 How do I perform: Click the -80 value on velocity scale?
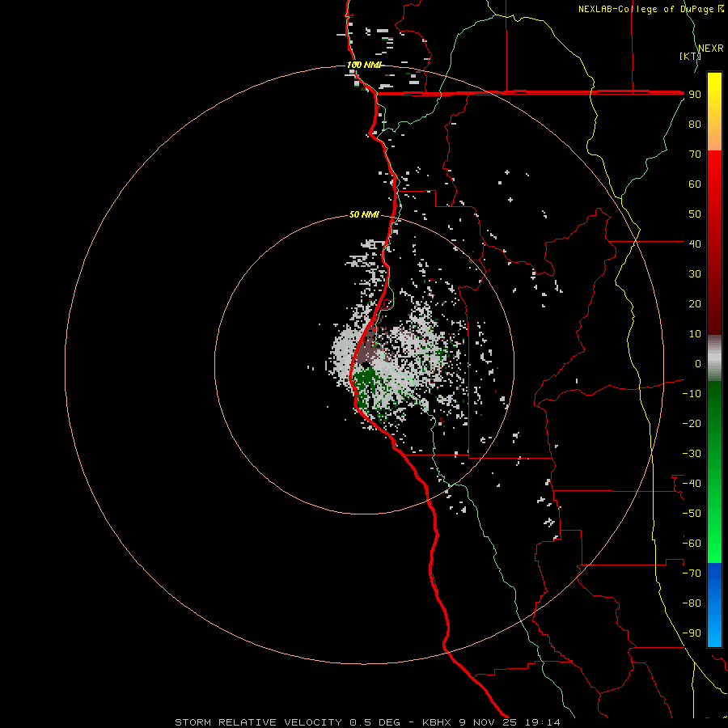tap(692, 603)
